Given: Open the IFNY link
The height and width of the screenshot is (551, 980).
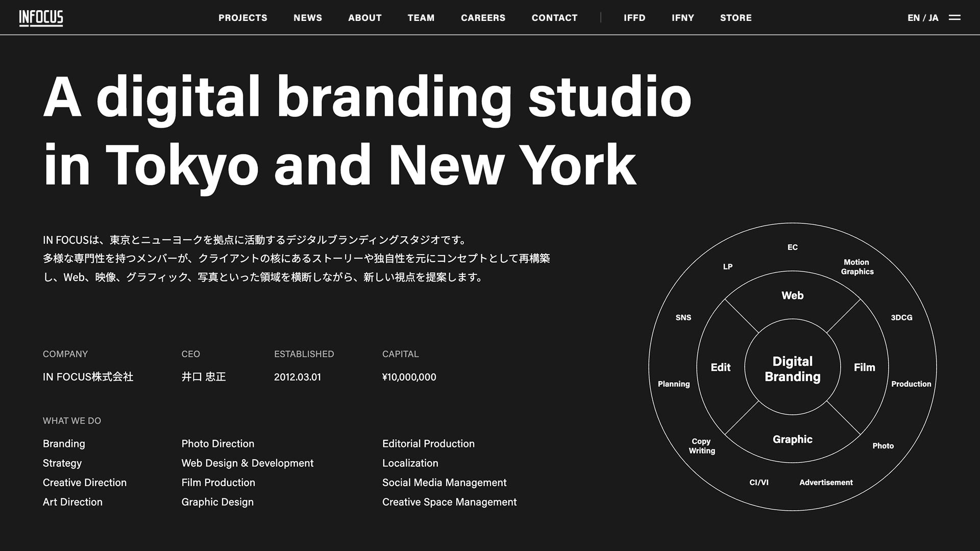Looking at the screenshot, I should click(x=683, y=18).
